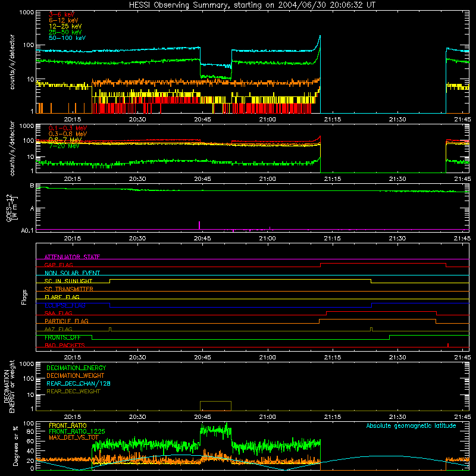The image size is (476, 476).
Task: Click counts/s/detector axis title of MeV plot
Action: (12, 148)
